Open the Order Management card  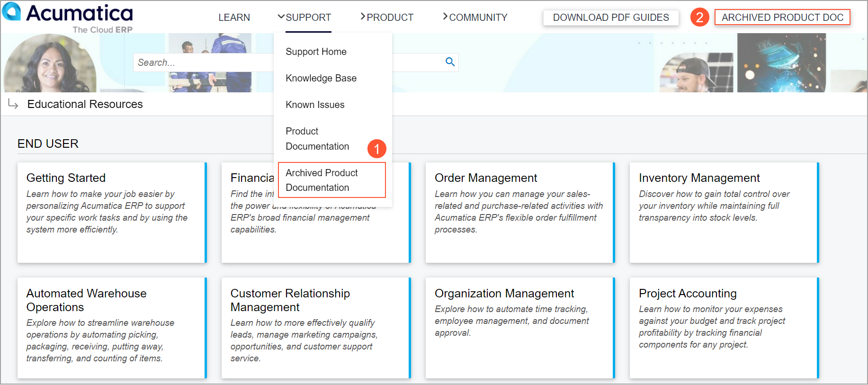click(x=519, y=212)
